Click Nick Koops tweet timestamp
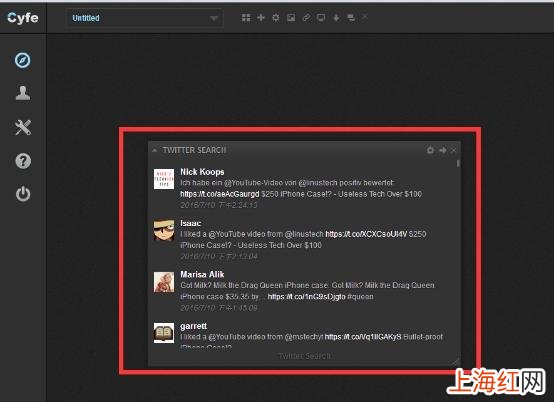 (218, 205)
